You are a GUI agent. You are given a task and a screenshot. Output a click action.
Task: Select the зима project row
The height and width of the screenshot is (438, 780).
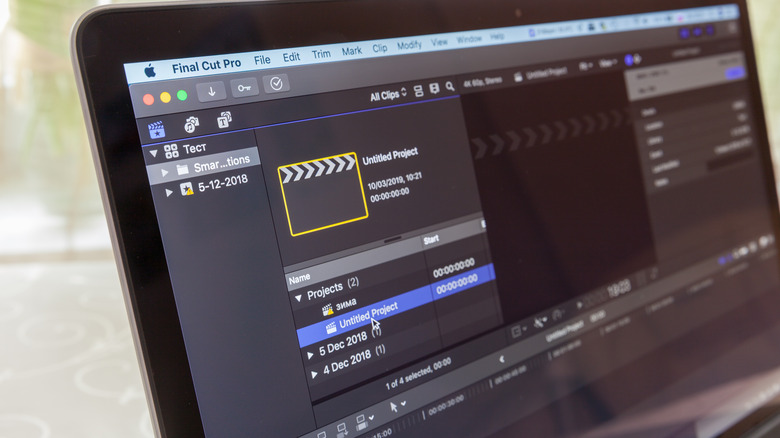pyautogui.click(x=346, y=304)
